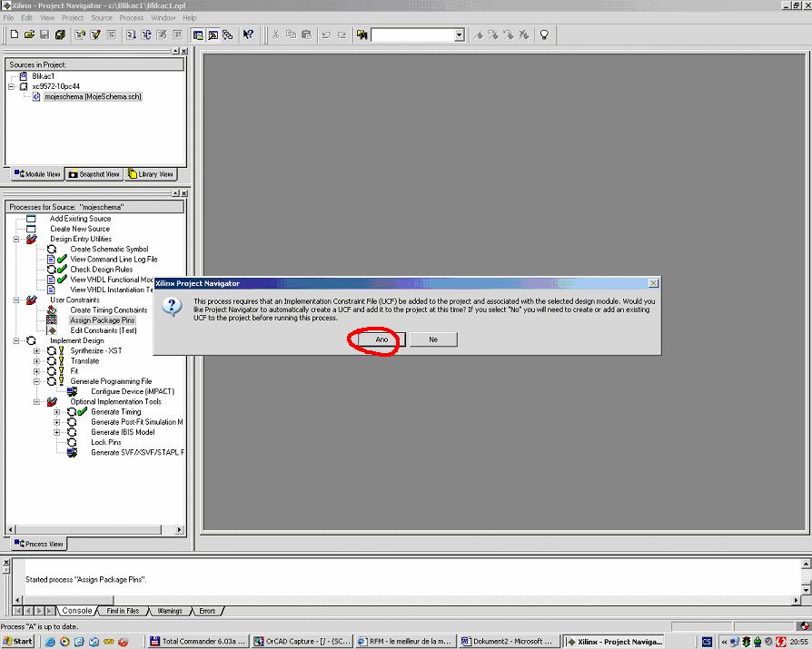
Task: Switch to the Library View tab
Action: [x=151, y=174]
